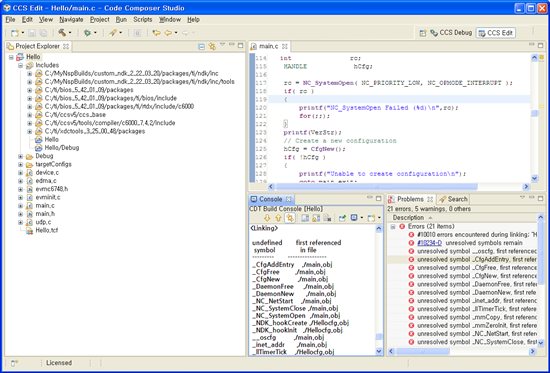
Task: Switch to the CCS Edit perspective
Action: 496,33
